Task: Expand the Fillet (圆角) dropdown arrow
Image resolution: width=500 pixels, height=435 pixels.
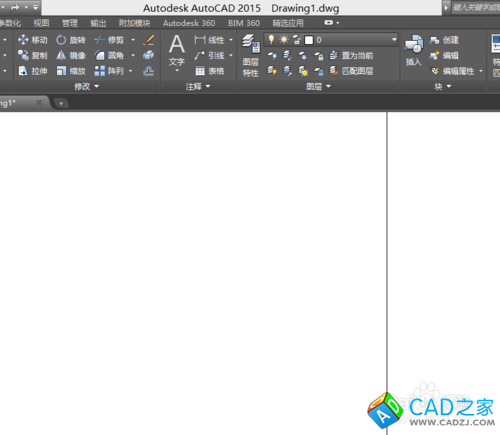Action: tap(133, 55)
